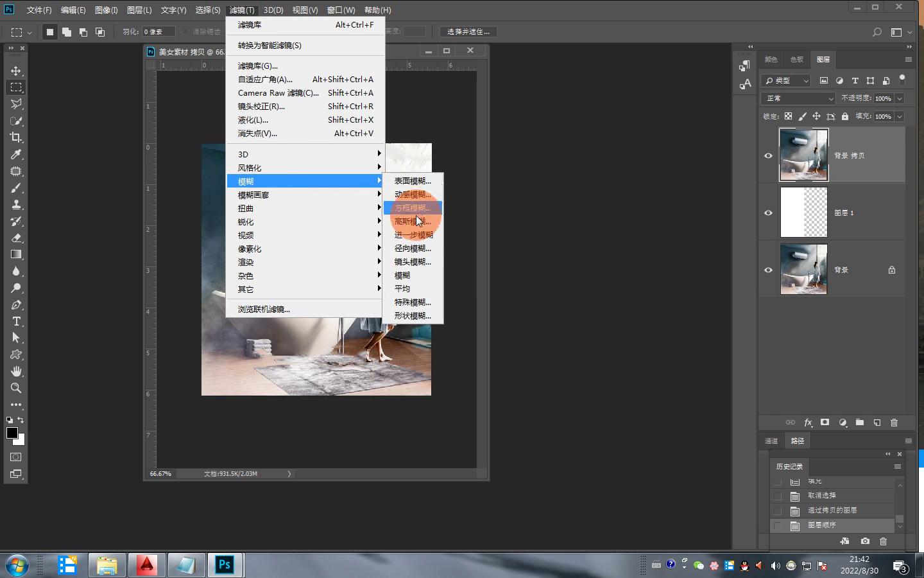
Task: Switch to the 路径 tab
Action: 798,441
